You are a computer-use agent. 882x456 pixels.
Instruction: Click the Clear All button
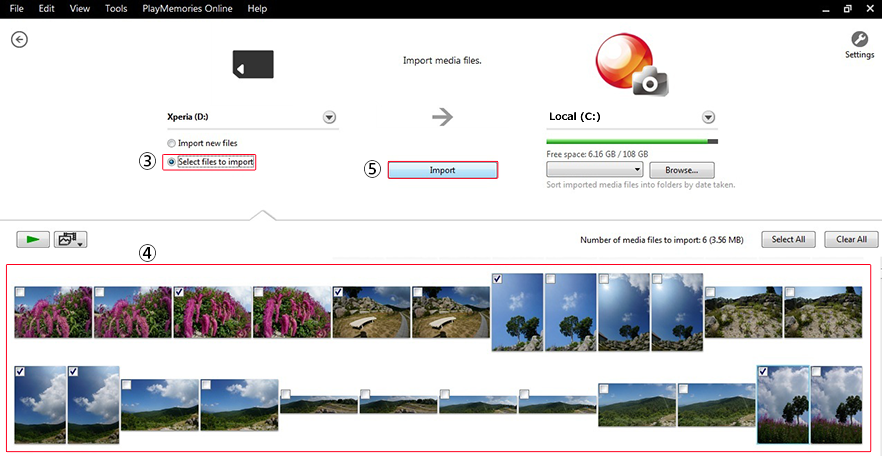pos(851,240)
